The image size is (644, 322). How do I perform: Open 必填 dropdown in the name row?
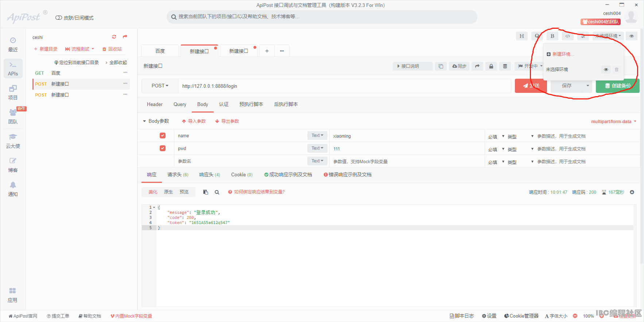pos(496,137)
